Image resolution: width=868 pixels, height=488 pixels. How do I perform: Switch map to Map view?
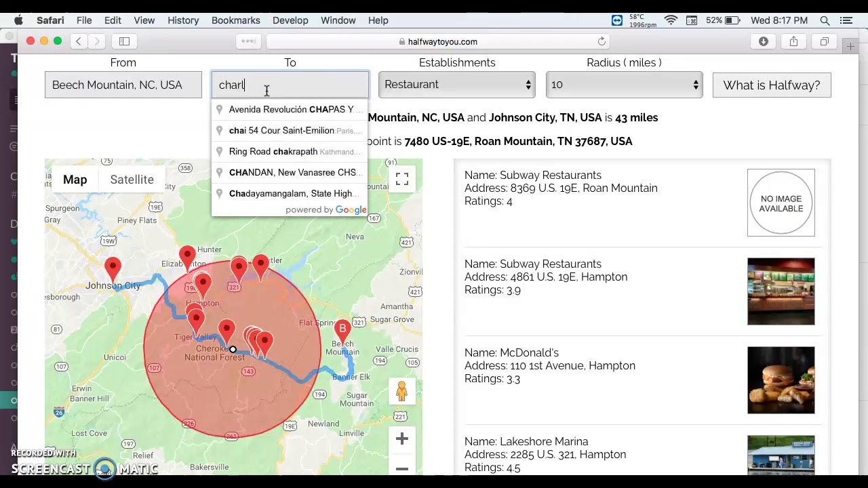[x=75, y=180]
